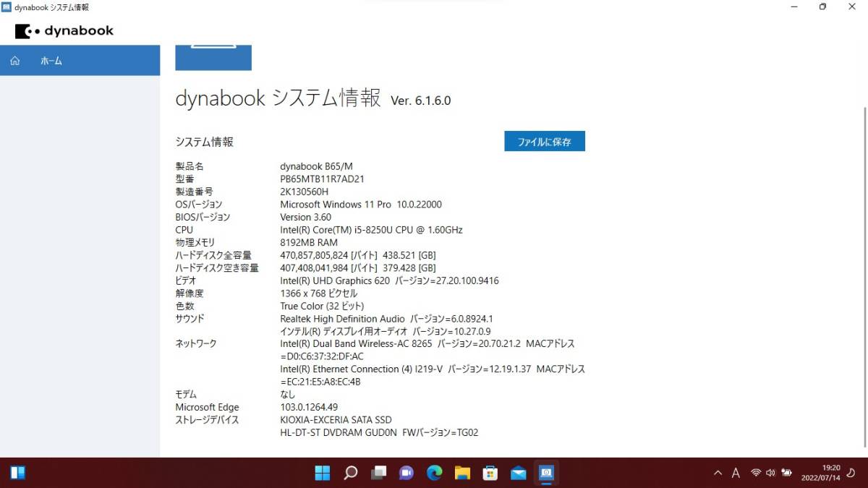Click the '解像度' label

click(x=190, y=294)
